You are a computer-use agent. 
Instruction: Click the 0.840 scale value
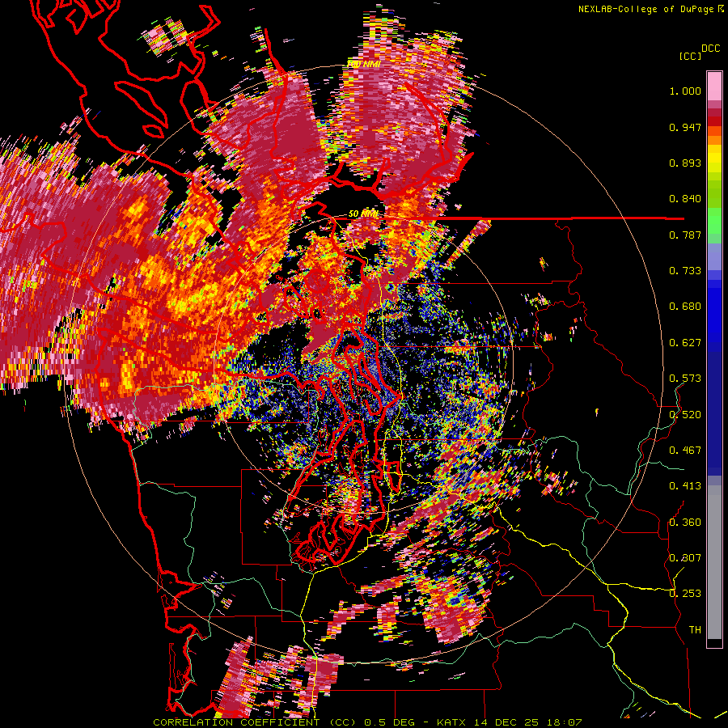pyautogui.click(x=685, y=199)
